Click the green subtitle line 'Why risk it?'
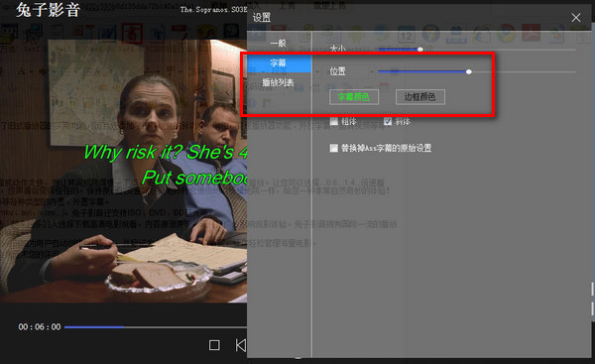This screenshot has width=595, height=364. coord(166,152)
